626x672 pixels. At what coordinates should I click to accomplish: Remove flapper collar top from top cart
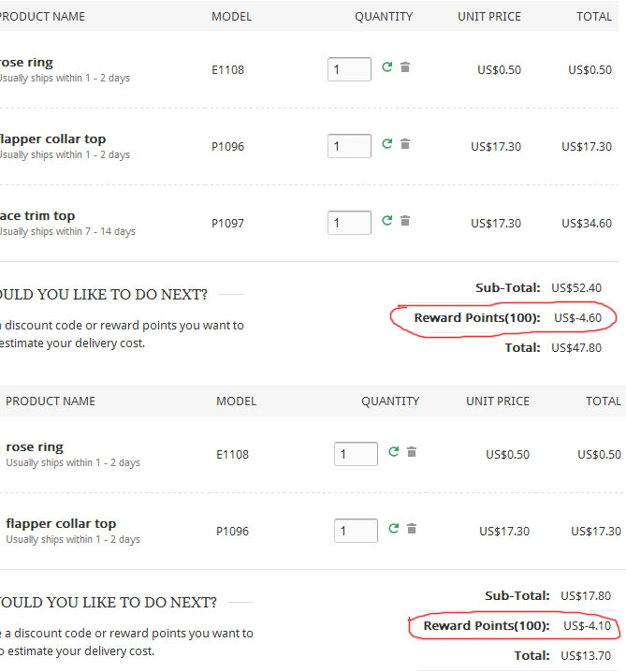click(x=405, y=143)
